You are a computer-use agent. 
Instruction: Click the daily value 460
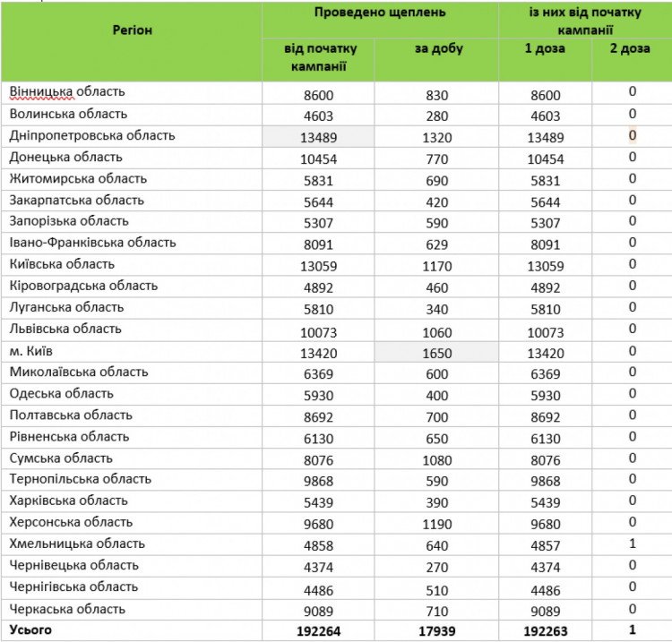tap(436, 287)
